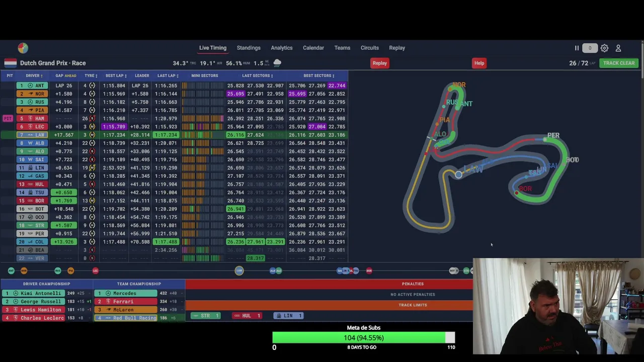Sort by the Last Lap column header

coord(168,76)
